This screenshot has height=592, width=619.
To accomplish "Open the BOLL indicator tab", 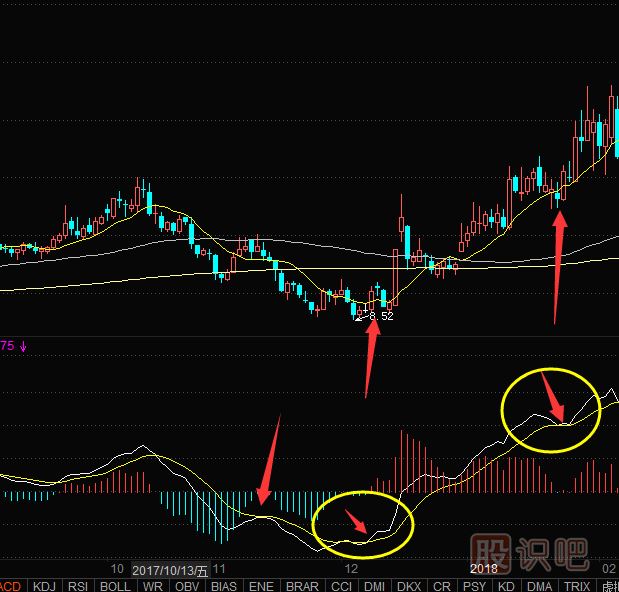I will tap(116, 585).
